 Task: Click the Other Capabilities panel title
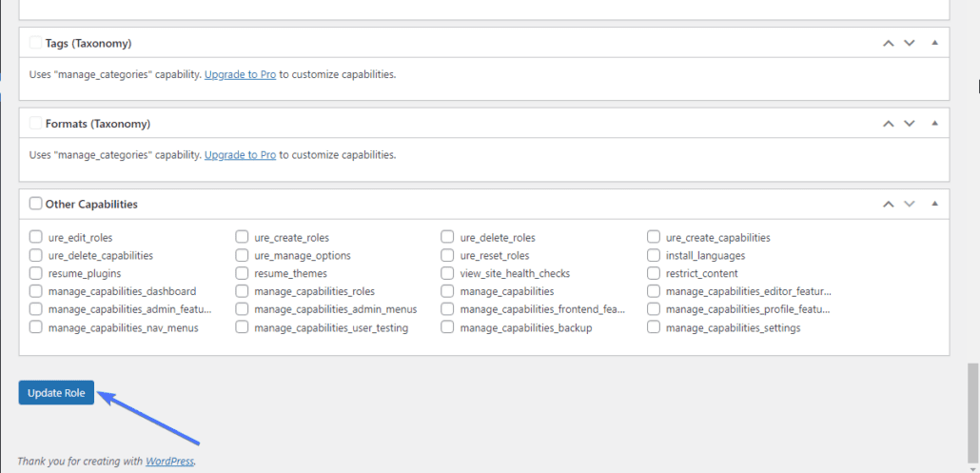coord(92,204)
